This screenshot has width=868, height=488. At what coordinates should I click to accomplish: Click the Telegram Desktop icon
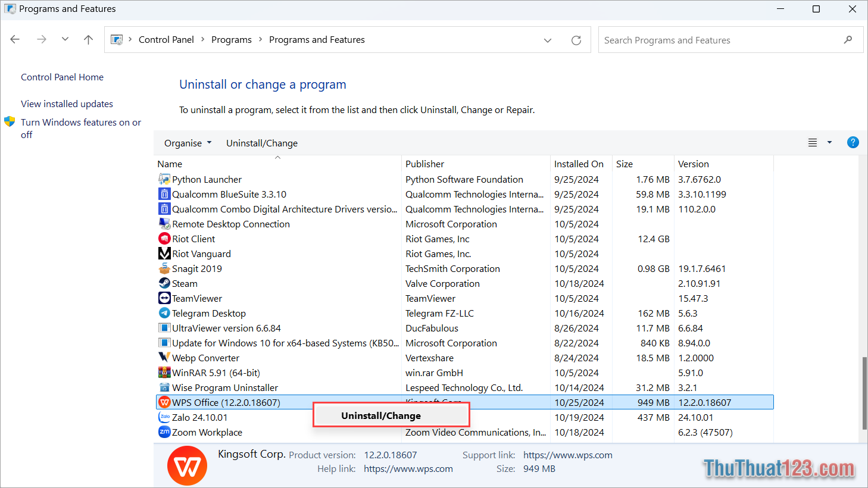164,313
